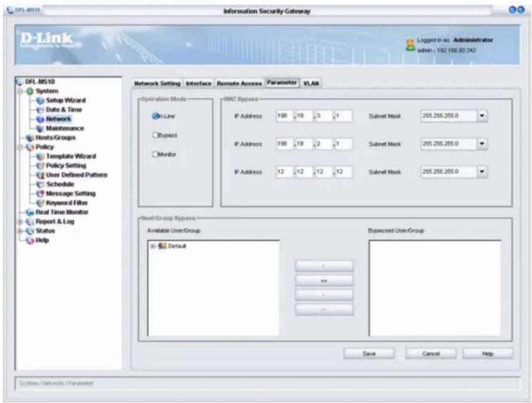Click the Help button beside Cancel
Viewport: 532px width, 403px height.
click(488, 353)
